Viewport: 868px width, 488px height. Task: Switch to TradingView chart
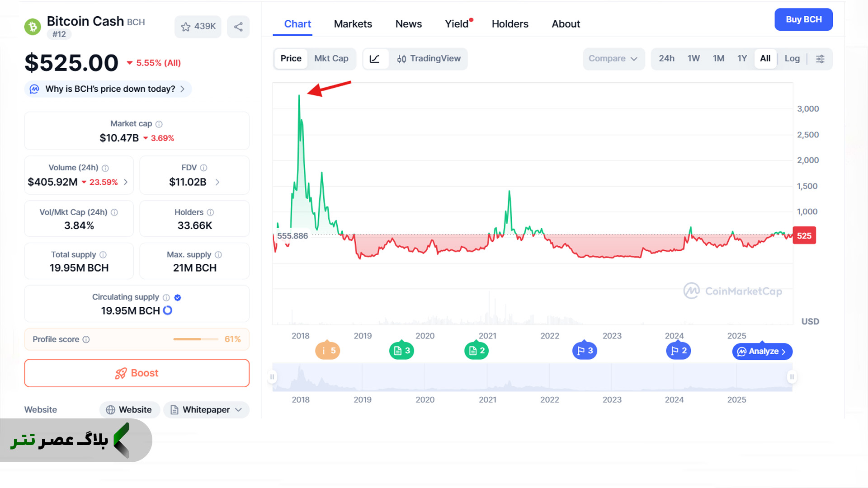[x=429, y=59]
